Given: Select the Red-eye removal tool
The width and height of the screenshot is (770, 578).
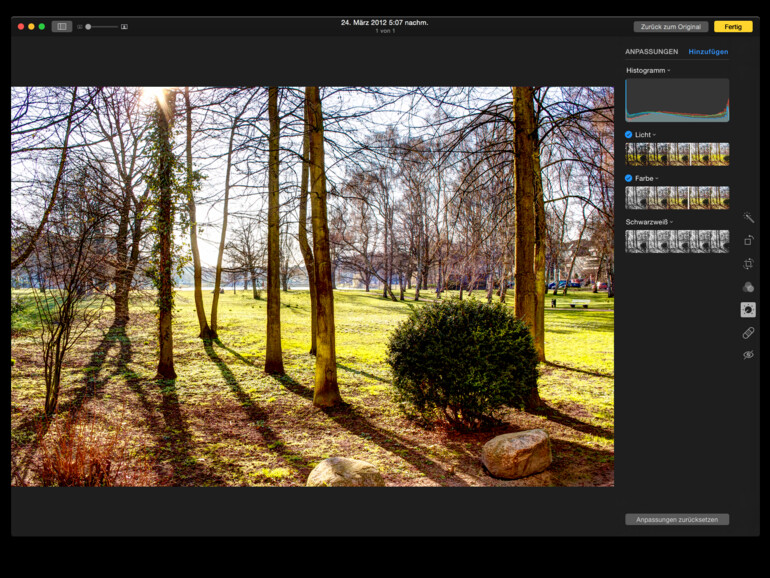Looking at the screenshot, I should coord(748,355).
